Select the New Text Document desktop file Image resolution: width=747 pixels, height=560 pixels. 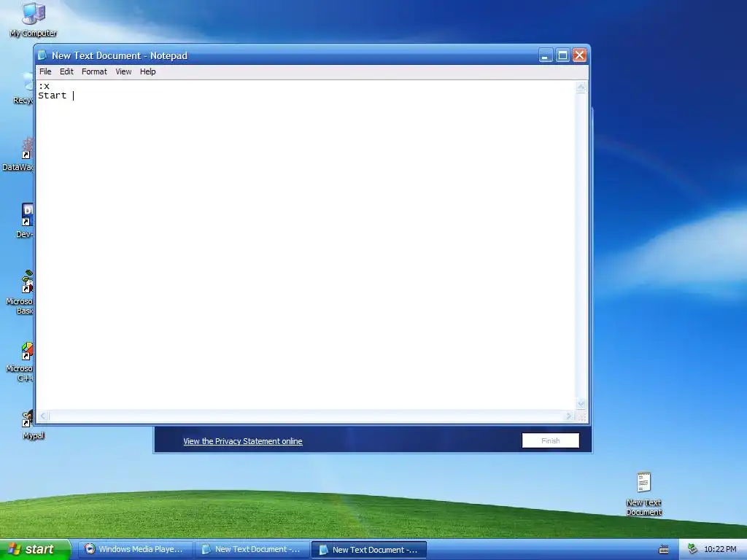(643, 494)
